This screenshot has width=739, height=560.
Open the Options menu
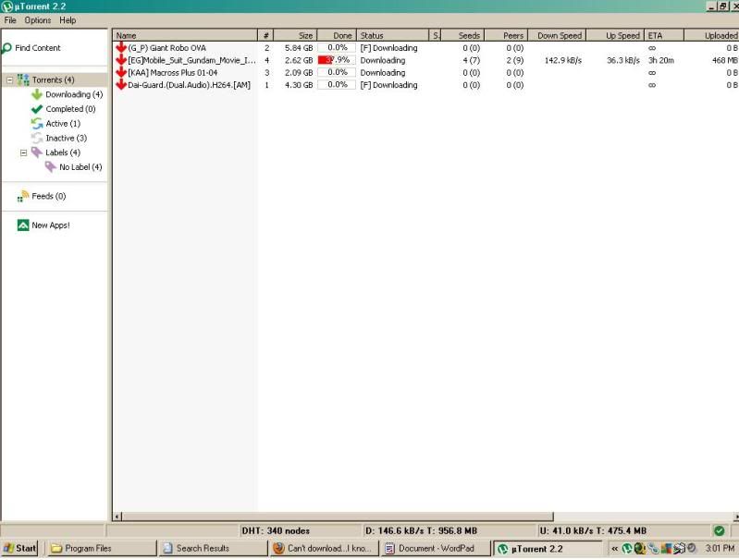click(x=38, y=20)
